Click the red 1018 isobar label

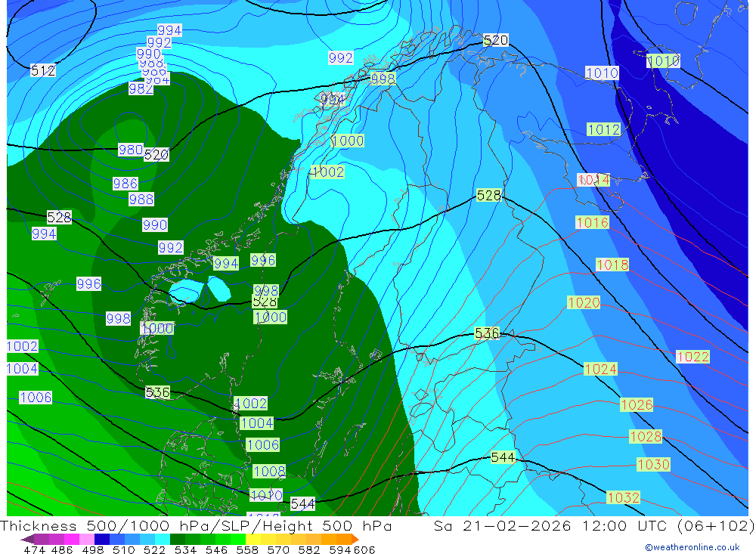point(612,265)
